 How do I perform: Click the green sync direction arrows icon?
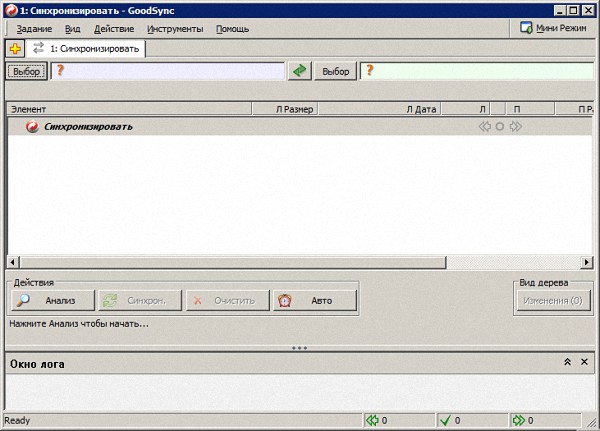[x=300, y=71]
